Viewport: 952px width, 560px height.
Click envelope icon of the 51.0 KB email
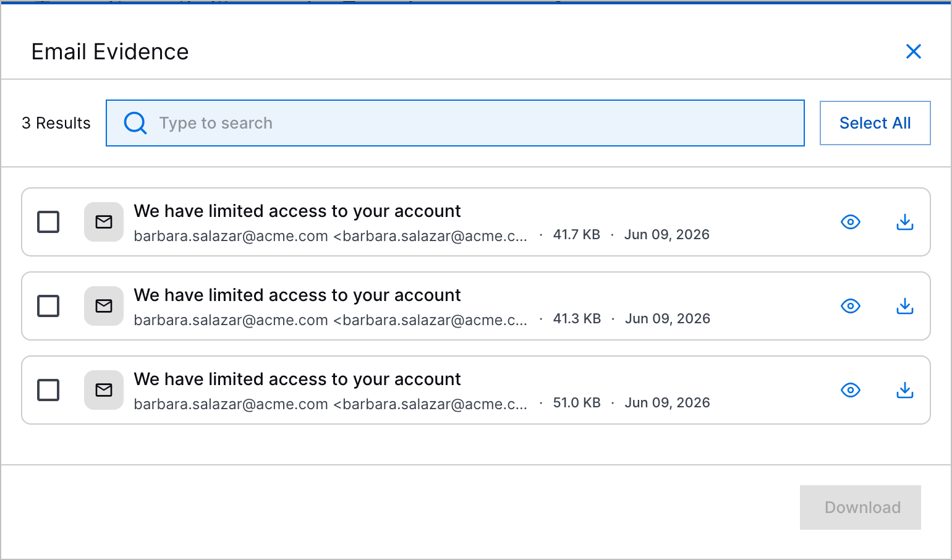pyautogui.click(x=104, y=390)
